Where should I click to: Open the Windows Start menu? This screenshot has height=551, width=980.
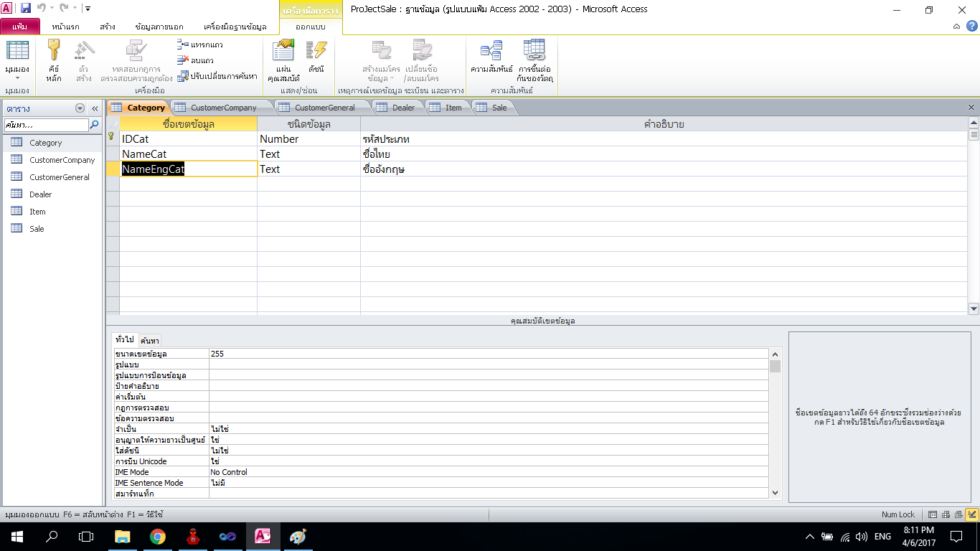tap(17, 537)
